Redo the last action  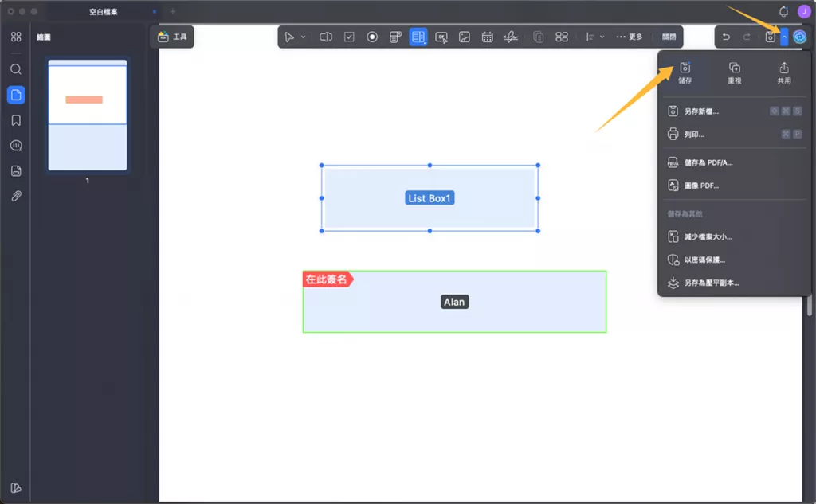pos(747,37)
